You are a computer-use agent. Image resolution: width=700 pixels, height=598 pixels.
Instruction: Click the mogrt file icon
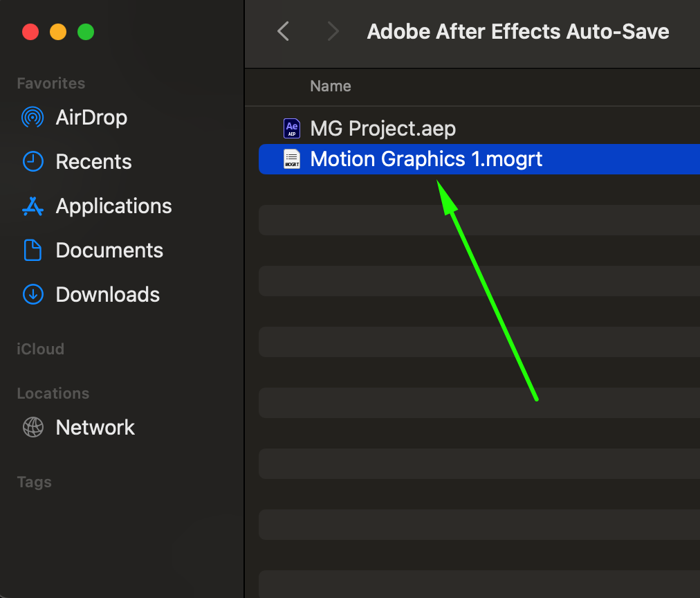[292, 159]
